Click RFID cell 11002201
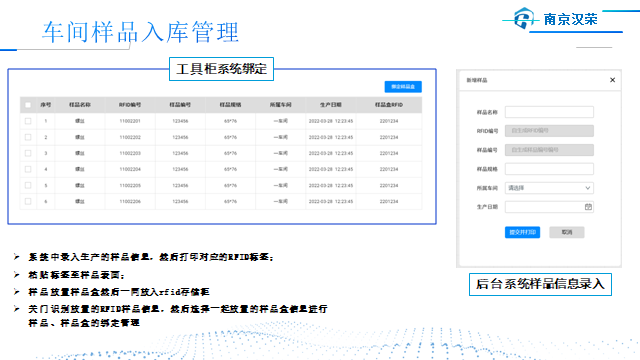640x360 pixels. click(x=130, y=121)
